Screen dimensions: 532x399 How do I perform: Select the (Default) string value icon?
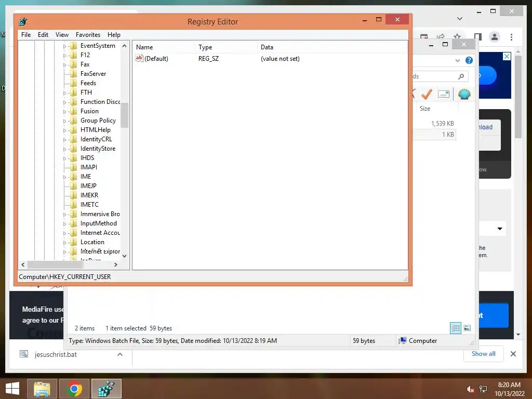(139, 58)
